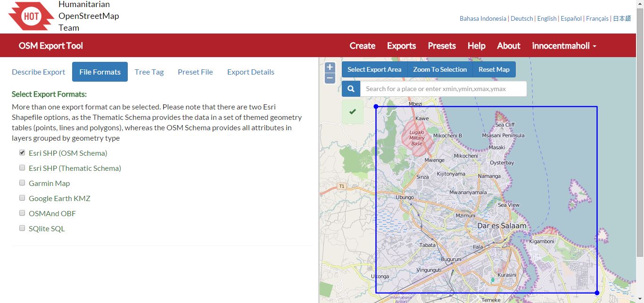The image size is (644, 303).
Task: Switch language to Japanese (日本語)
Action: point(622,18)
